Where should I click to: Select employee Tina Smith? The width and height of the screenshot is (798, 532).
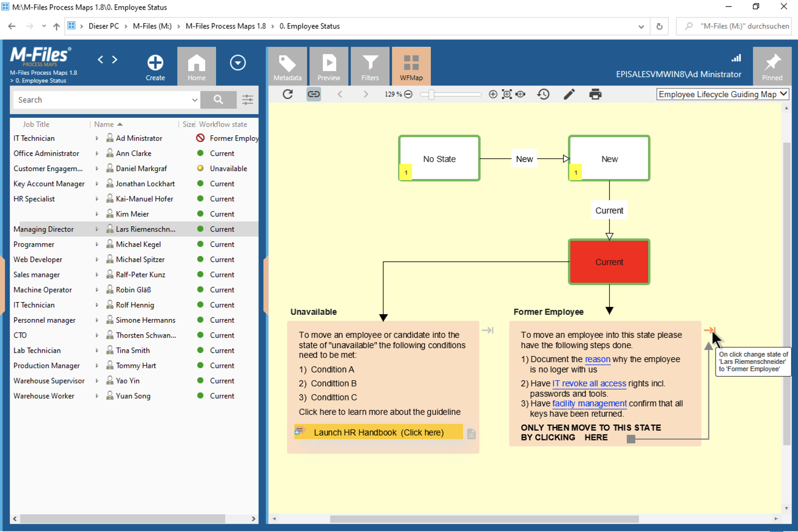(x=133, y=351)
